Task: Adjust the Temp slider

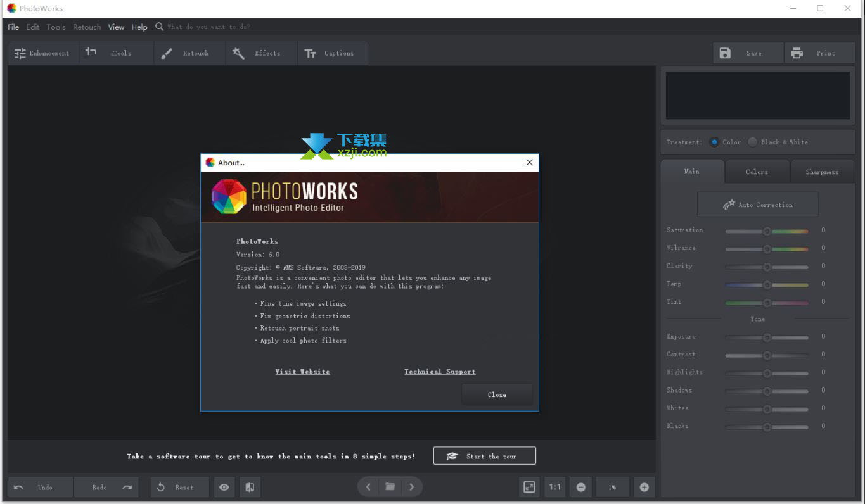Action: click(767, 285)
